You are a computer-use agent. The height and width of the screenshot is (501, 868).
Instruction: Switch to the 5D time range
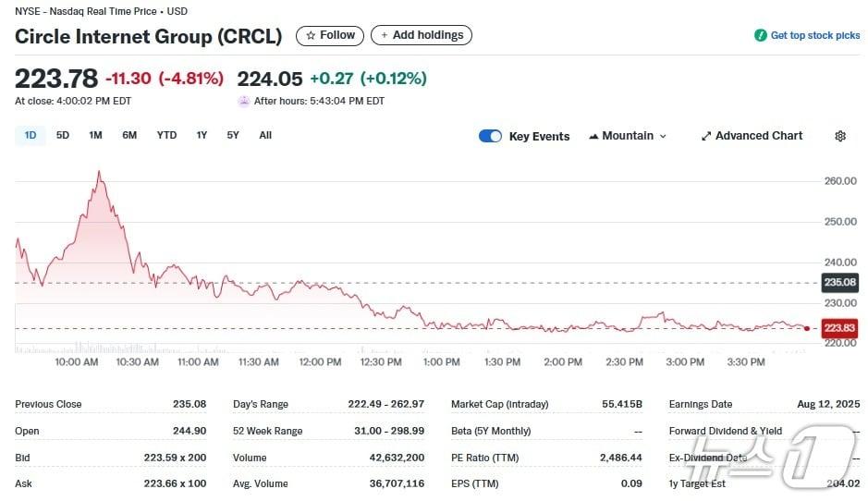coord(63,135)
